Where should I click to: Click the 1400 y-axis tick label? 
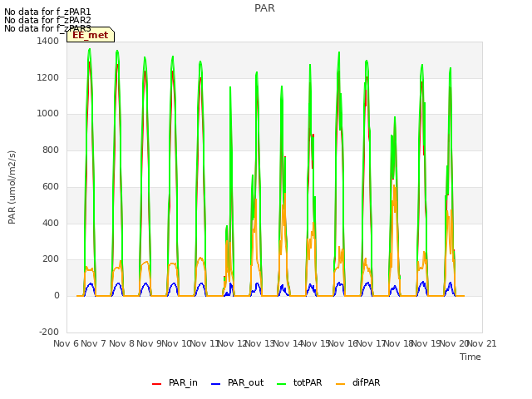coord(48,41)
